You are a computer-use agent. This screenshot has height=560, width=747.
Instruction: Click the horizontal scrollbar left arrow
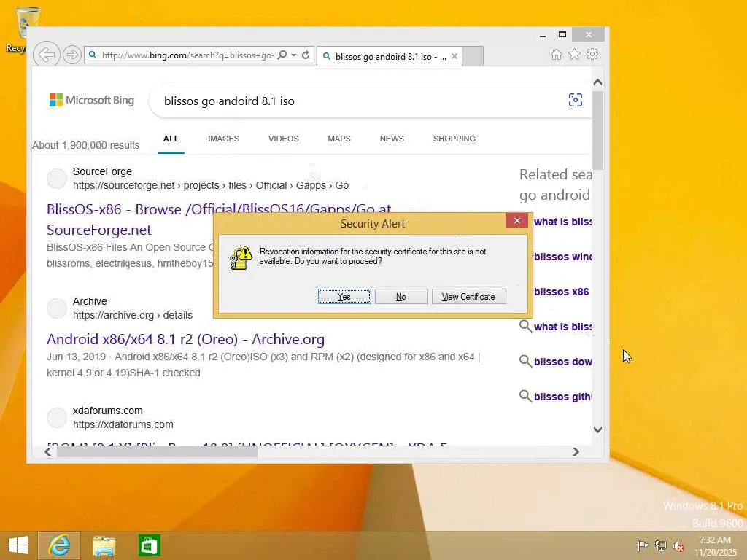point(47,451)
